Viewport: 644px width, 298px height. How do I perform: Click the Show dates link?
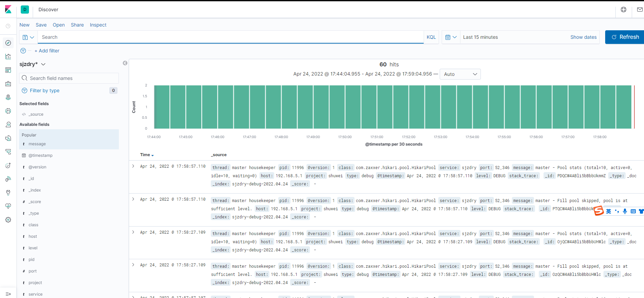(x=583, y=37)
